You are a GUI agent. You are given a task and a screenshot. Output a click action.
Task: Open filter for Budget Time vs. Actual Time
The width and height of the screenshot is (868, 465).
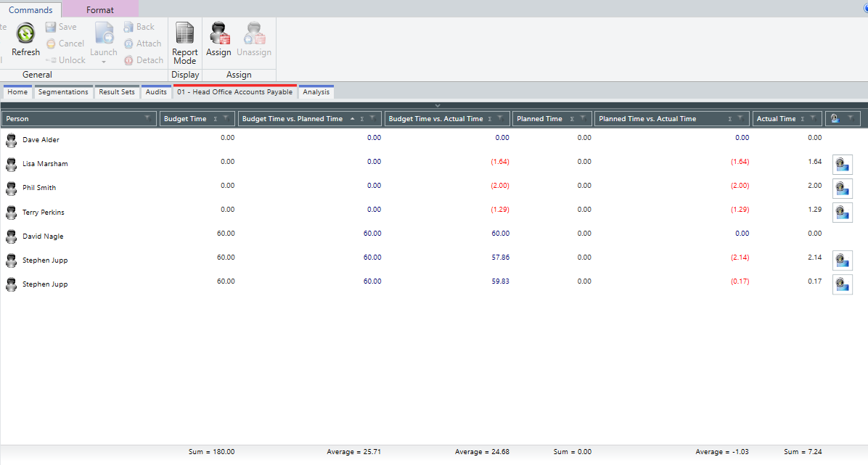tap(501, 118)
